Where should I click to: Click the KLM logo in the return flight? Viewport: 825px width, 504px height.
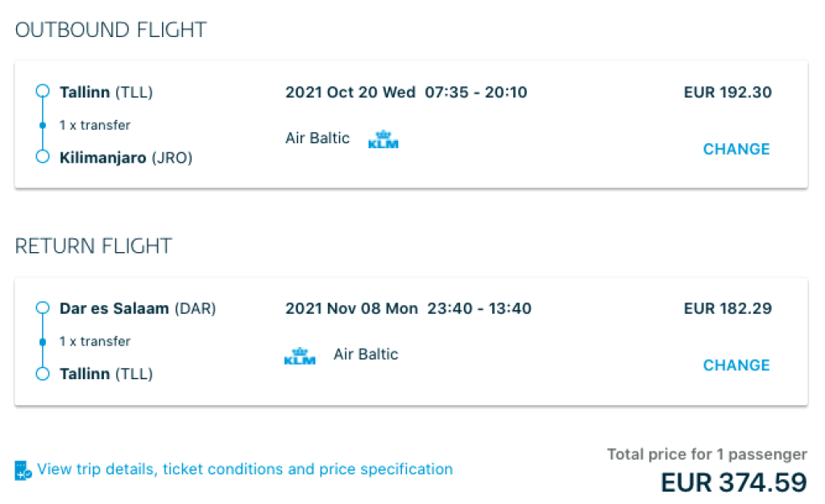[300, 356]
